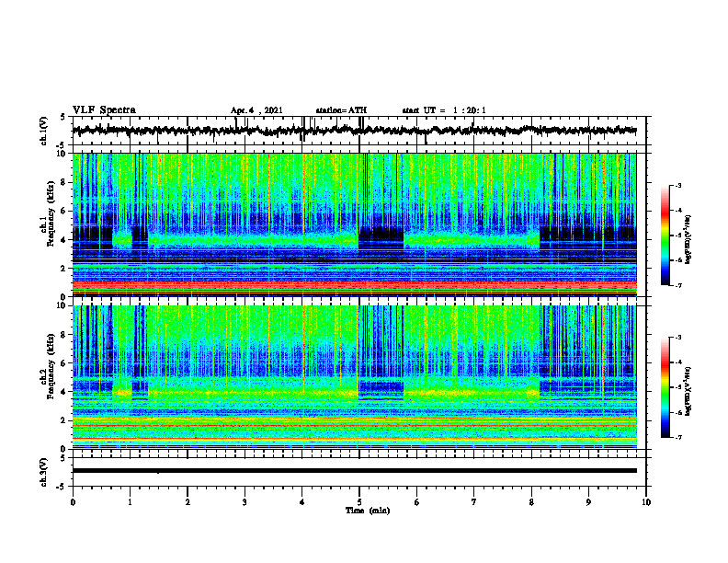Click the ch.1 color bar "-3" scale label

[x=678, y=185]
